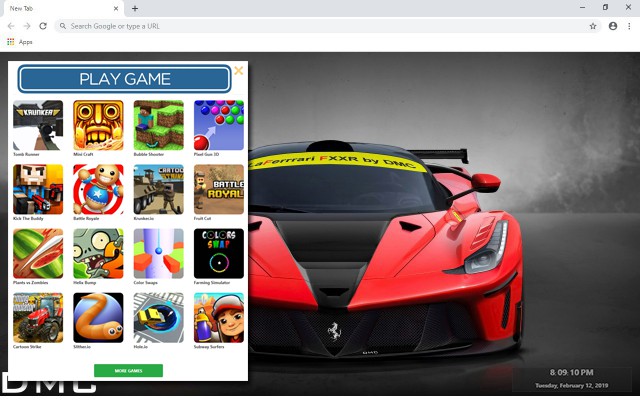Open the yellow car hole game icon
This screenshot has width=640, height=400.
coord(159,318)
